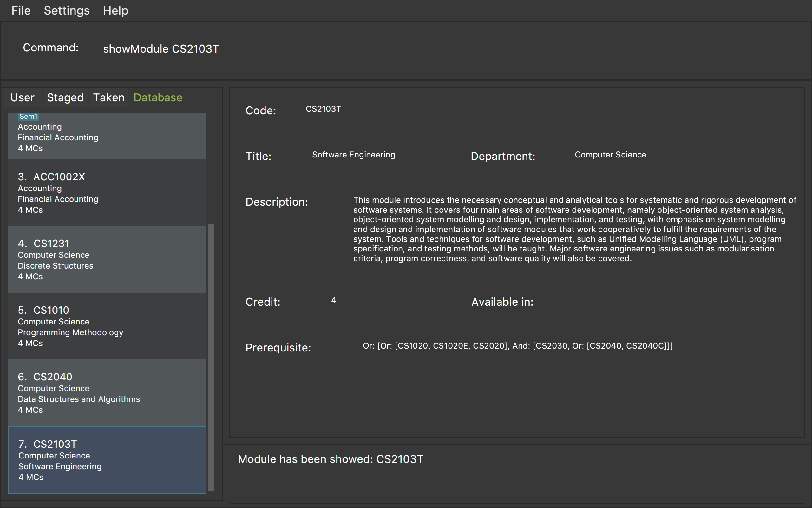Select module 4. CS1231 in list
The height and width of the screenshot is (508, 812).
tap(107, 259)
